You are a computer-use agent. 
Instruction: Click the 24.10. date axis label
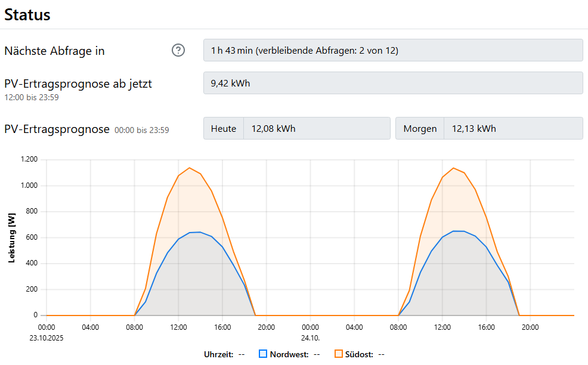tap(310, 337)
